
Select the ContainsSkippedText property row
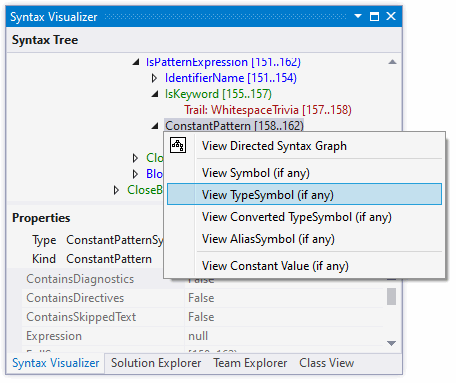click(202, 317)
